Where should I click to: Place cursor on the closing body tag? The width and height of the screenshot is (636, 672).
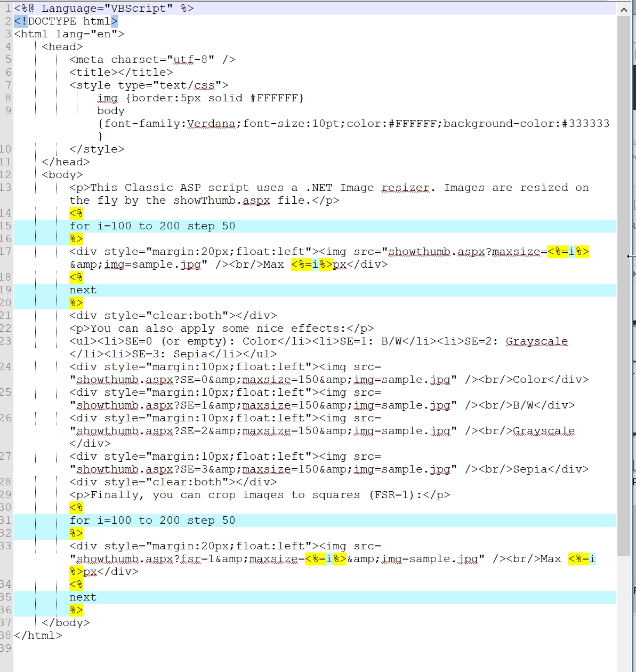66,623
